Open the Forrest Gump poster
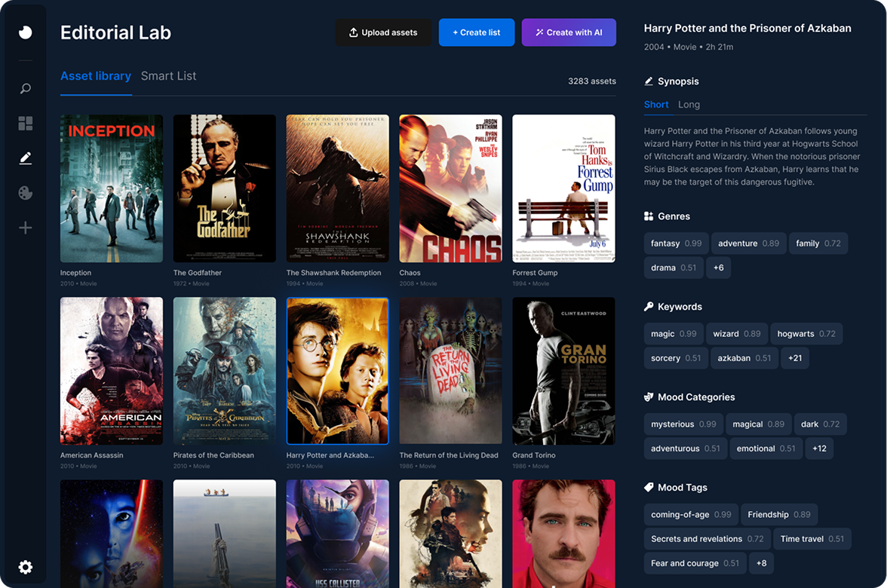This screenshot has height=588, width=887. pyautogui.click(x=564, y=188)
